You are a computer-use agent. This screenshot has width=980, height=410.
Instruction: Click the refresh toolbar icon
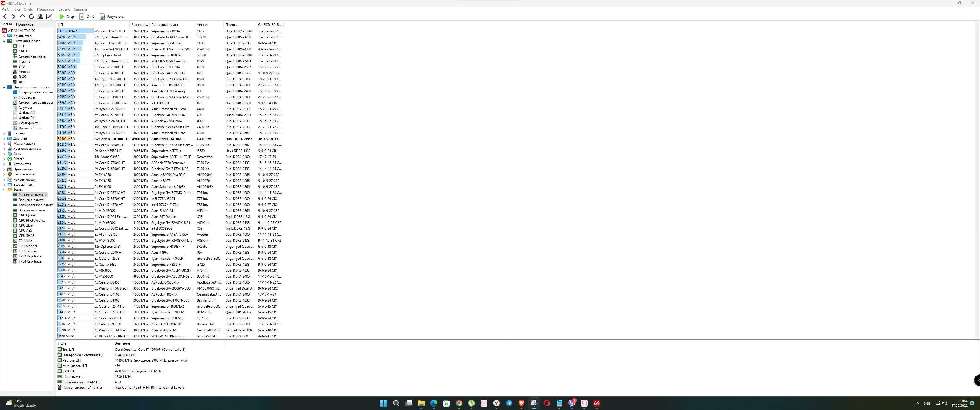tap(31, 16)
